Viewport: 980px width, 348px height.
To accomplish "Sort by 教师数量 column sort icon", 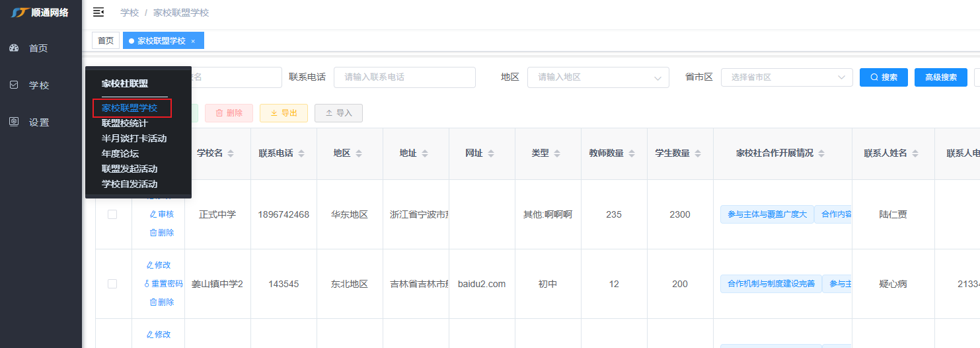I will tap(630, 153).
